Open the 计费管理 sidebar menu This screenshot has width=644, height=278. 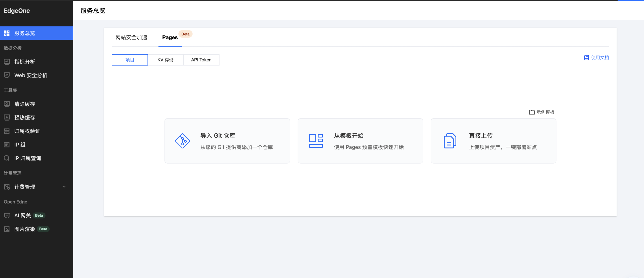coord(25,187)
